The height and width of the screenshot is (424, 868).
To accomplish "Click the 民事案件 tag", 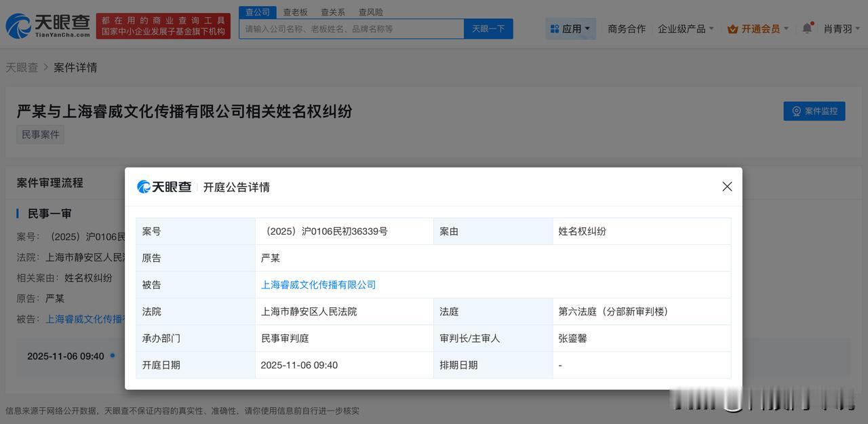I will click(41, 134).
